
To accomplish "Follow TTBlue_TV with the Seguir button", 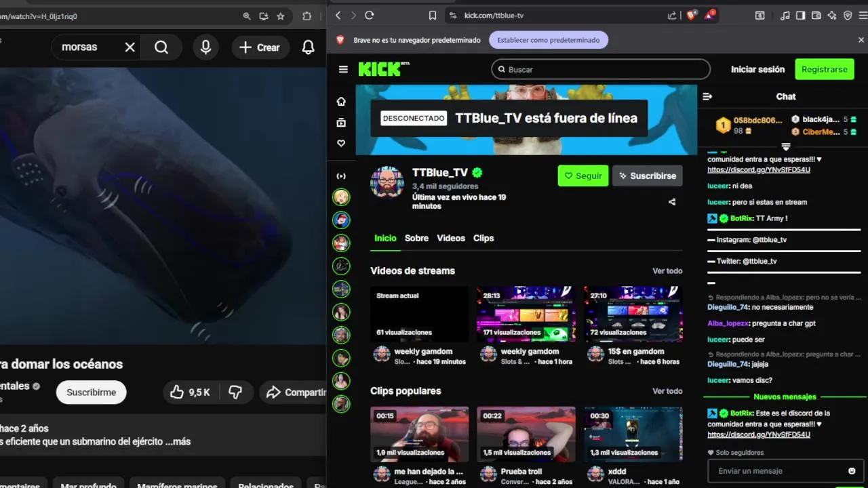I will [583, 176].
